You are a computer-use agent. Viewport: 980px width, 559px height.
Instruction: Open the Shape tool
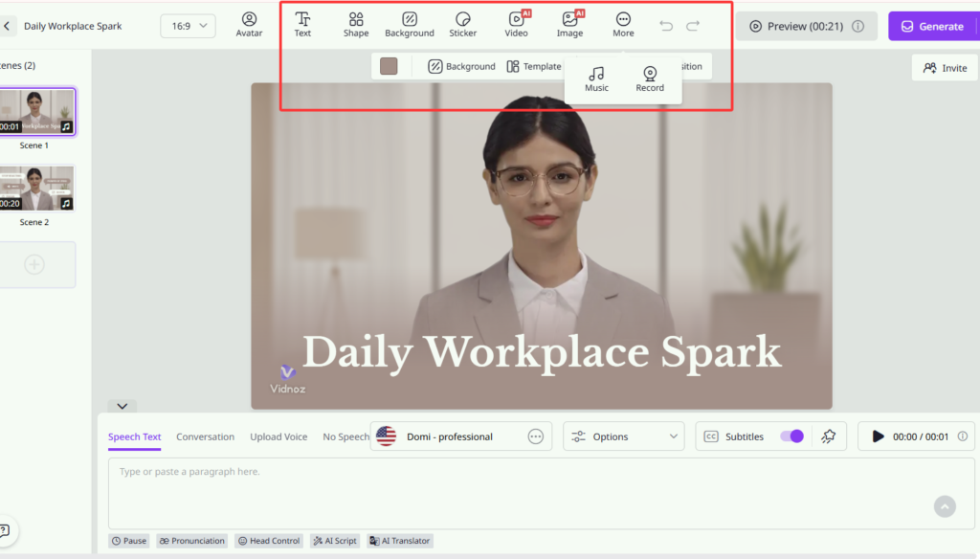[x=356, y=26]
